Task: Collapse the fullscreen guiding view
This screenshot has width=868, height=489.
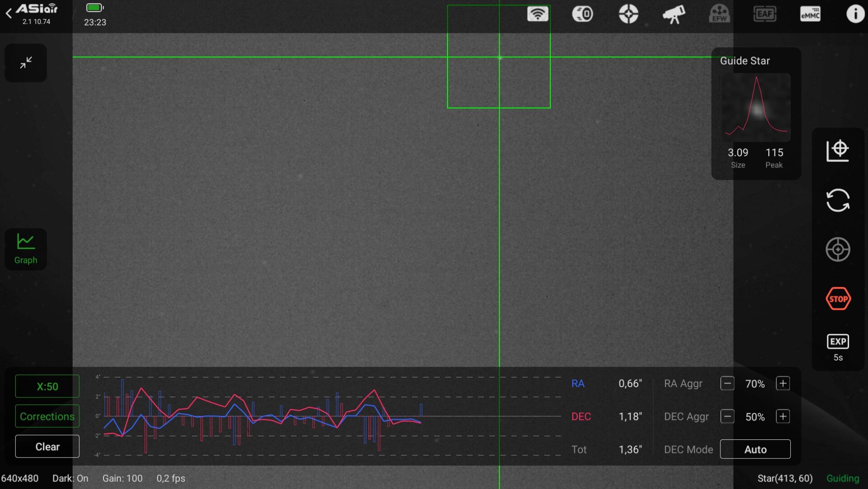Action: pyautogui.click(x=26, y=63)
